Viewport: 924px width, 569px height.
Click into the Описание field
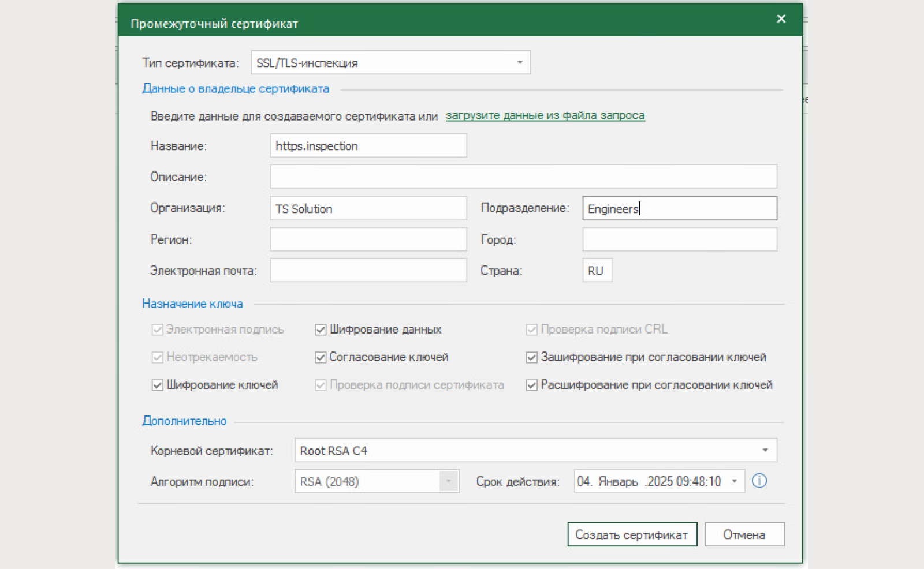pyautogui.click(x=524, y=176)
